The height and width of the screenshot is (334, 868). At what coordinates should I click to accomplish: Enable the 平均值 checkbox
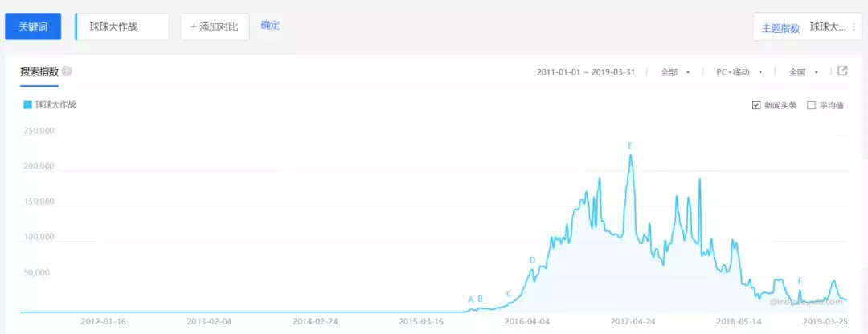tap(812, 105)
